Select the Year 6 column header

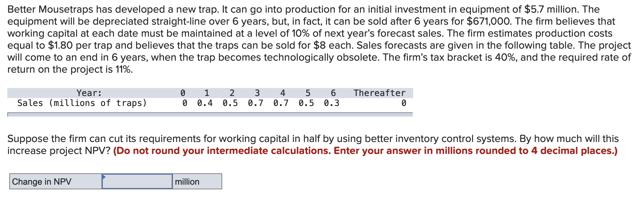334,93
